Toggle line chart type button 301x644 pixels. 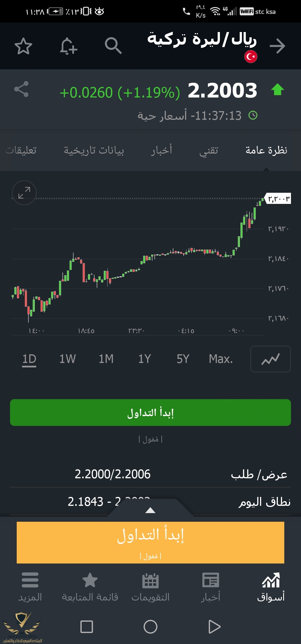(271, 359)
